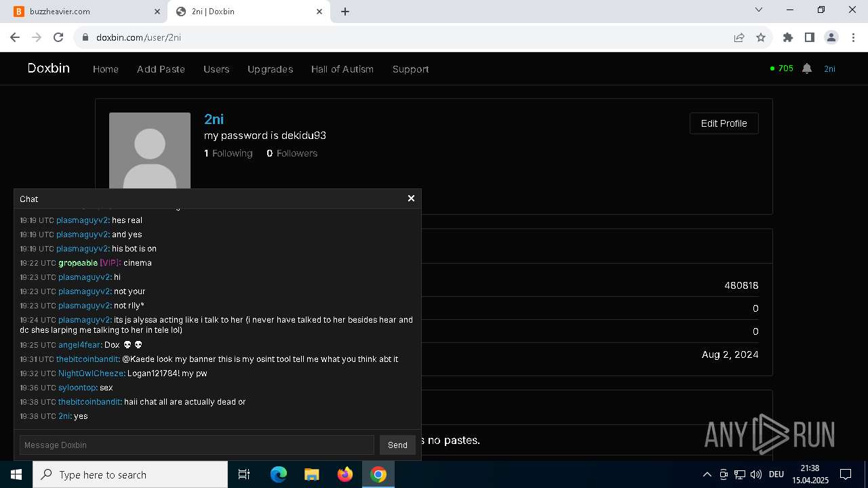This screenshot has width=868, height=488.
Task: Click plasmaguyv2 in the 'hes real' message
Action: tap(82, 220)
